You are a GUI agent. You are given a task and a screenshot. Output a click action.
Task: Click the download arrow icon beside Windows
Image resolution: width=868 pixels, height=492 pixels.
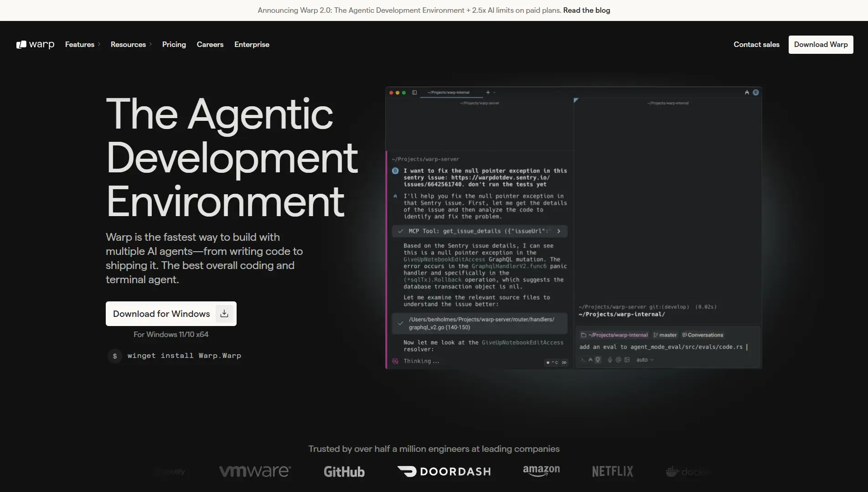click(x=224, y=314)
